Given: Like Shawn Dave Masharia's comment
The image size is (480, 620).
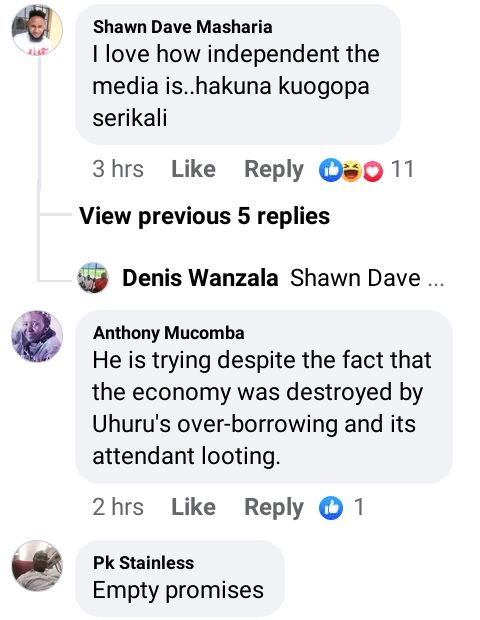Looking at the screenshot, I should pyautogui.click(x=193, y=169).
